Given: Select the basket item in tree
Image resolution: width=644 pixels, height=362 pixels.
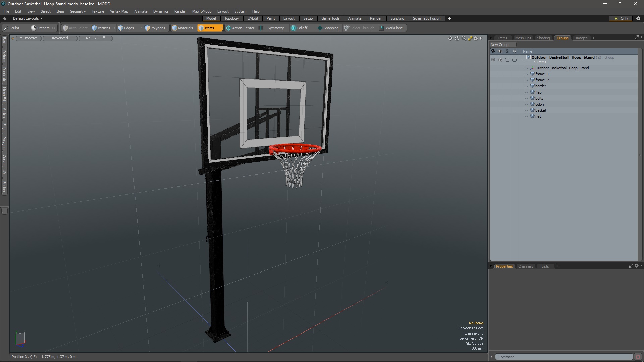Looking at the screenshot, I should [541, 110].
